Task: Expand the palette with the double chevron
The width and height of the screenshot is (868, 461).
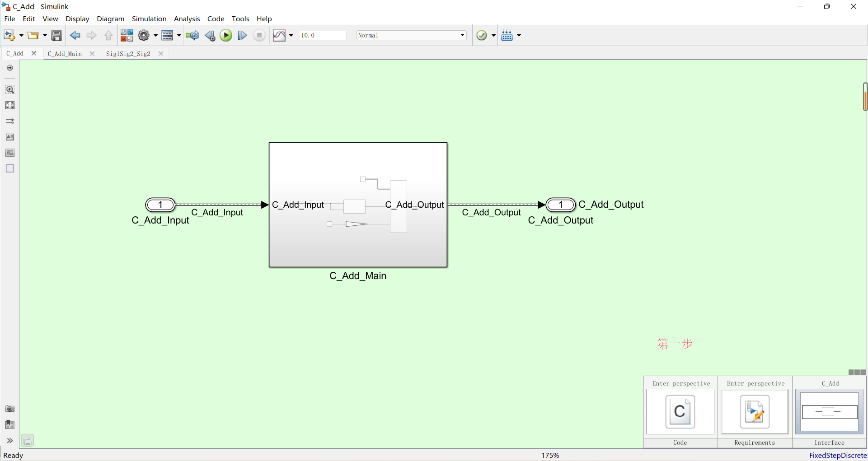Action: tap(10, 441)
